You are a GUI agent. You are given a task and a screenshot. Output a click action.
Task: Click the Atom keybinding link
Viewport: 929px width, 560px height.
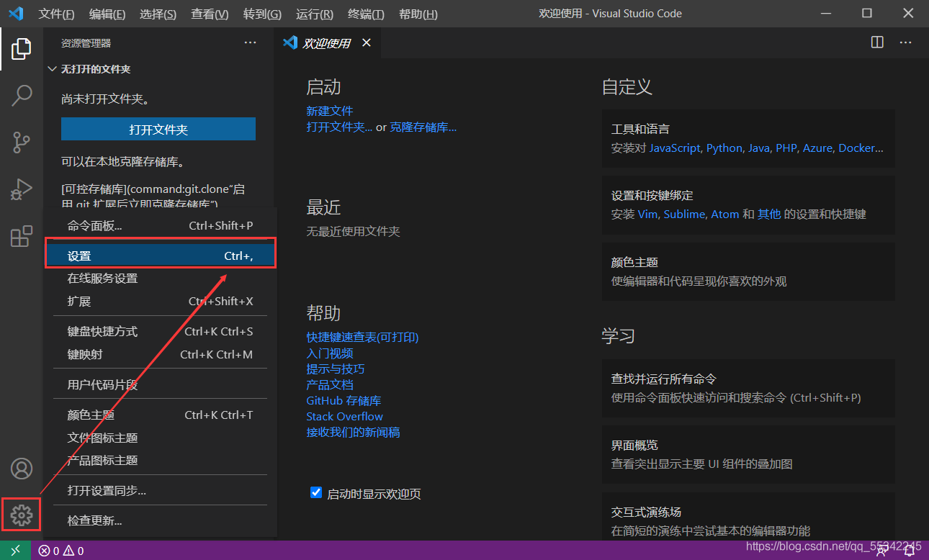click(725, 214)
